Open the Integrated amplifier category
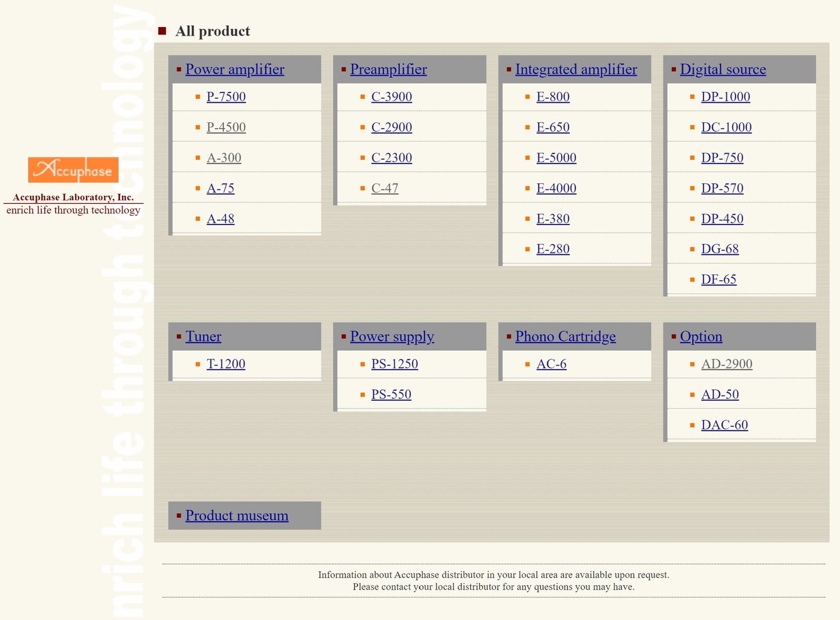This screenshot has width=840, height=620. pos(576,69)
